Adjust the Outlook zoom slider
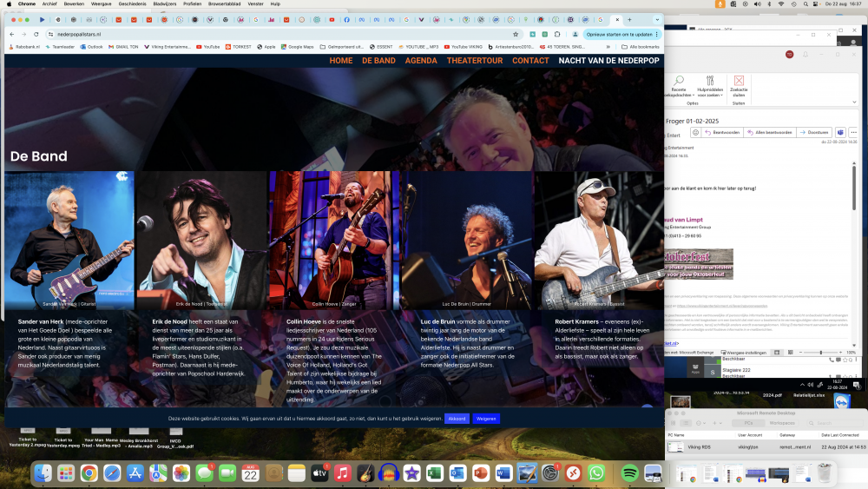The height and width of the screenshot is (489, 868). [820, 353]
